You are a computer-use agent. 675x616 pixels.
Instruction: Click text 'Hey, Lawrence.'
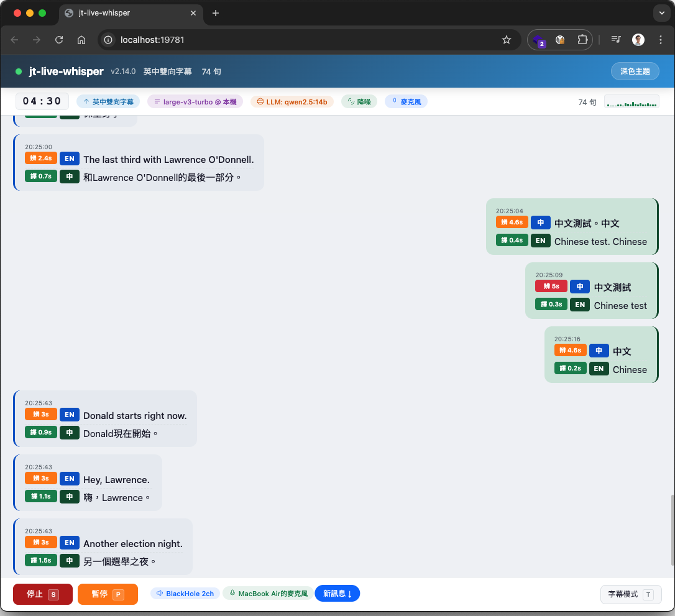point(117,480)
